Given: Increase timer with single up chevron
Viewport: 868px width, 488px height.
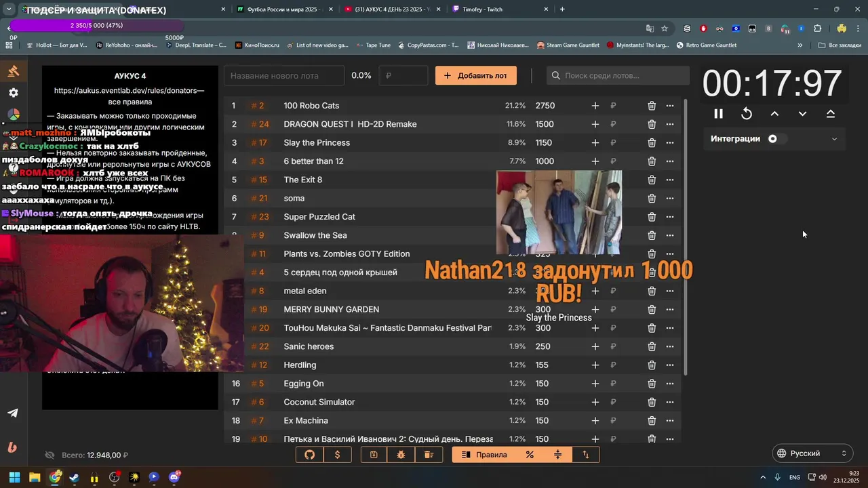Looking at the screenshot, I should pos(774,114).
